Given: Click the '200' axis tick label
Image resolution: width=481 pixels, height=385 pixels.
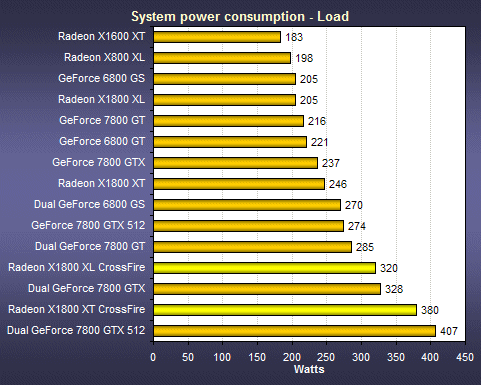Looking at the screenshot, I should pos(292,357).
